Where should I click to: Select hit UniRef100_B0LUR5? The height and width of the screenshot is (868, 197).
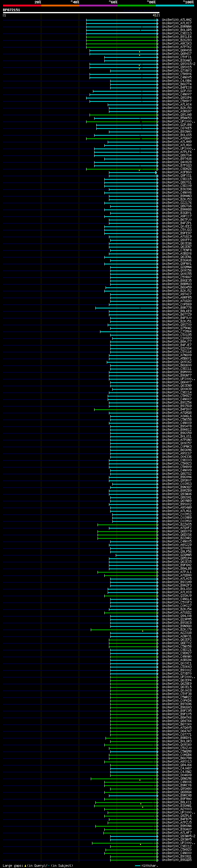tap(177, 30)
